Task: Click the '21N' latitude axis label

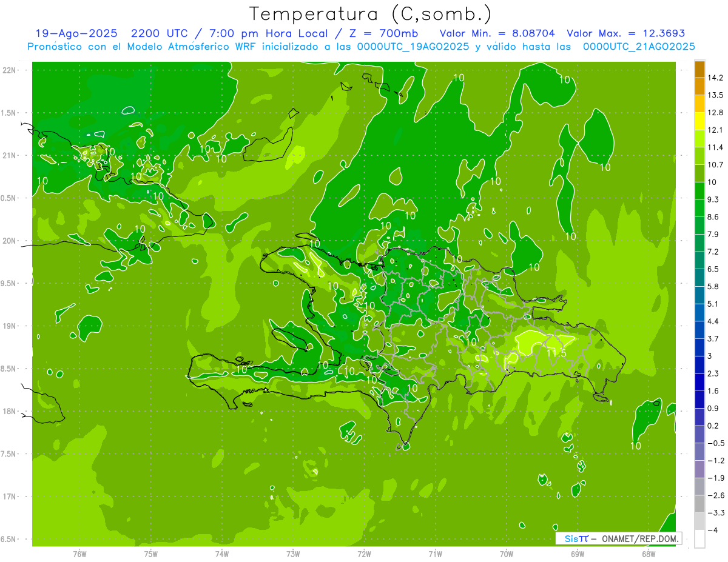Action: (9, 155)
